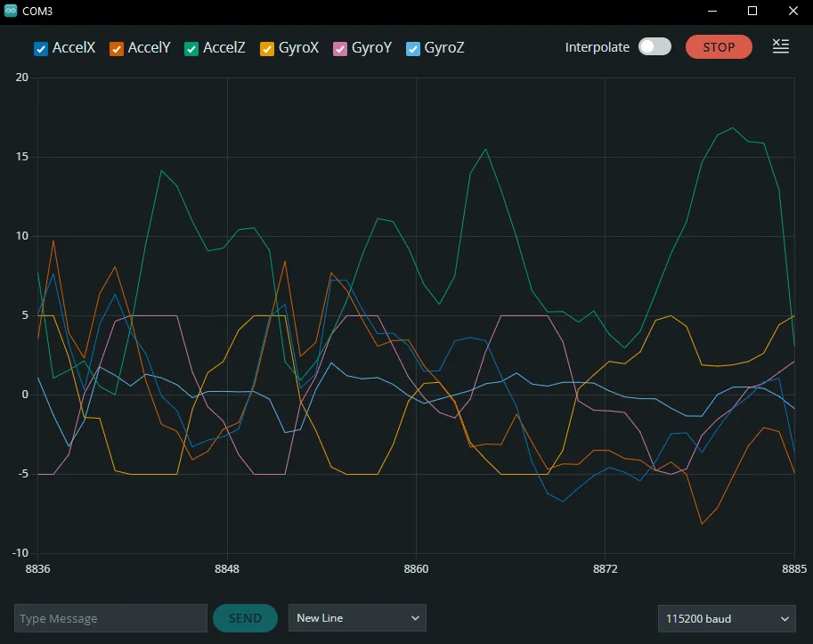Toggle the AccelZ green checkbox
The width and height of the screenshot is (813, 644).
click(191, 48)
